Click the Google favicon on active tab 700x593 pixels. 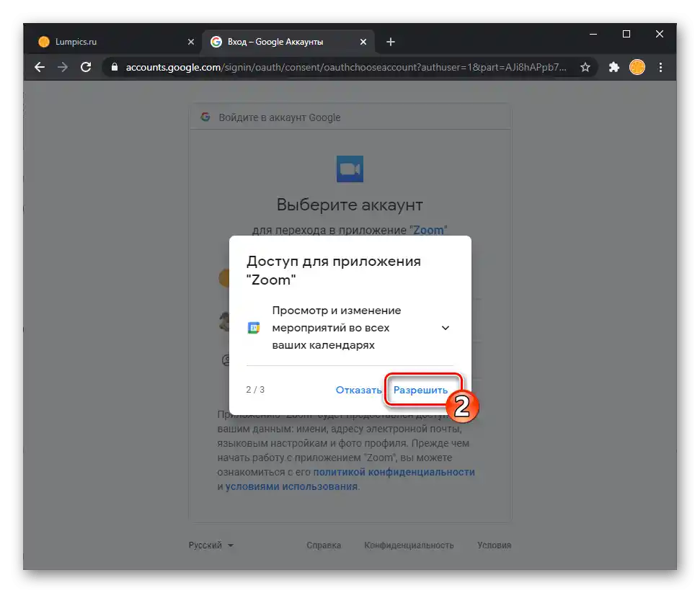coord(216,42)
